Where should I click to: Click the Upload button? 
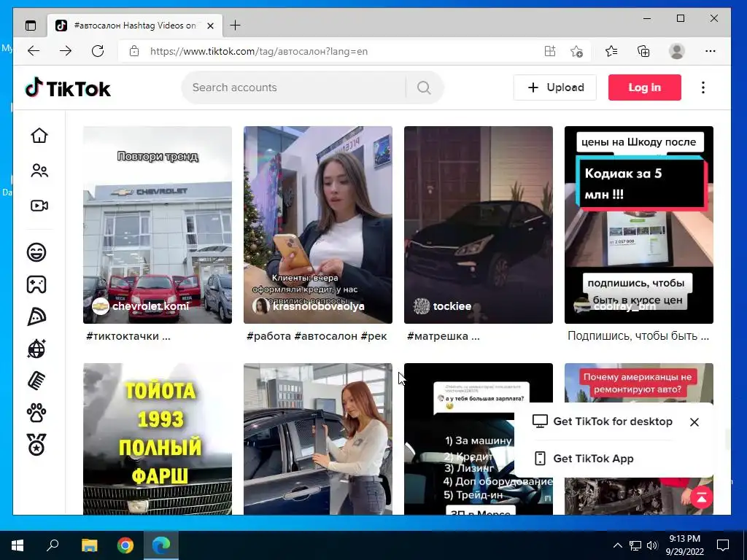click(555, 87)
